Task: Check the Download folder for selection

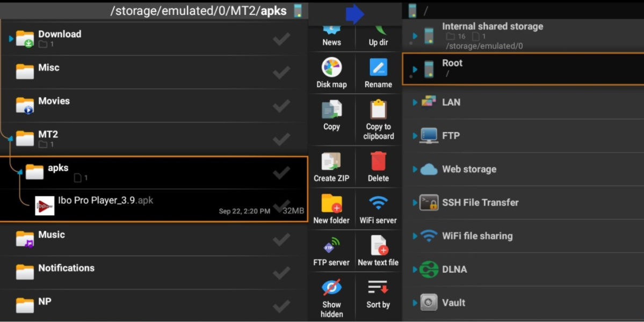Action: click(x=281, y=39)
